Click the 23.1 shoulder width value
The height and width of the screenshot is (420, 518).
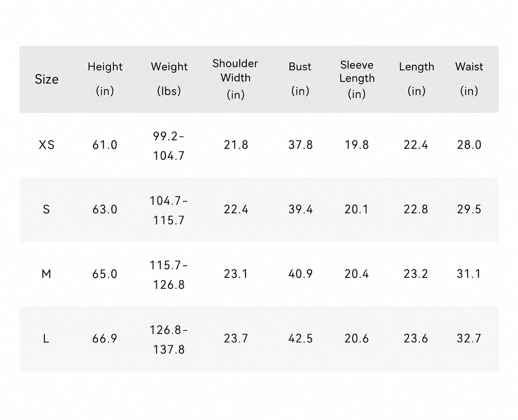[236, 274]
